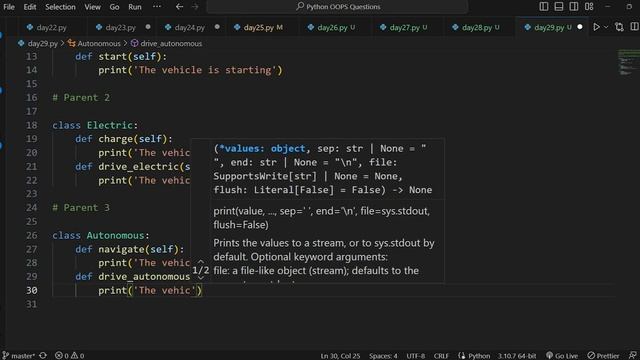The height and width of the screenshot is (360, 640).
Task: Click line number 26
Action: [31, 235]
